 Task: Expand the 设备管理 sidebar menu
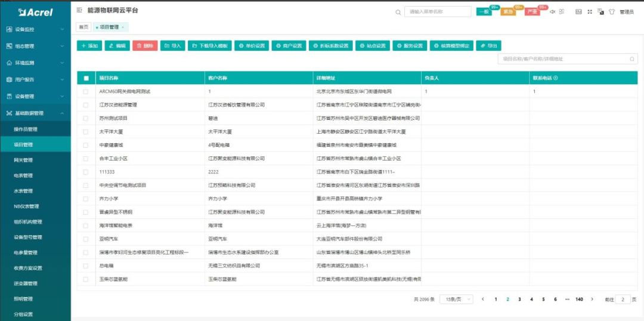[35, 97]
